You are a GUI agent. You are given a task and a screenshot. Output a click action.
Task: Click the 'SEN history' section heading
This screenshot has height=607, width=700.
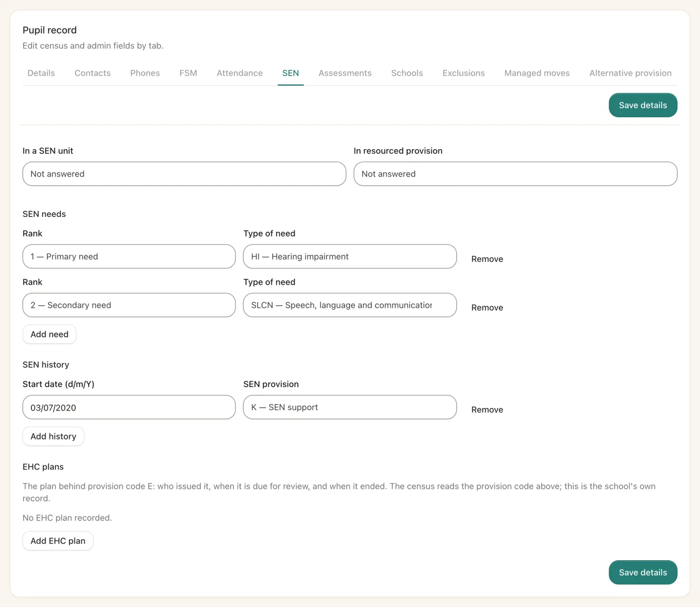tap(46, 365)
